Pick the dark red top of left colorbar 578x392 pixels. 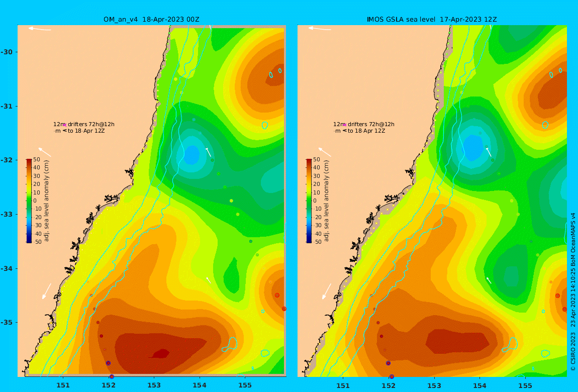[x=29, y=161]
